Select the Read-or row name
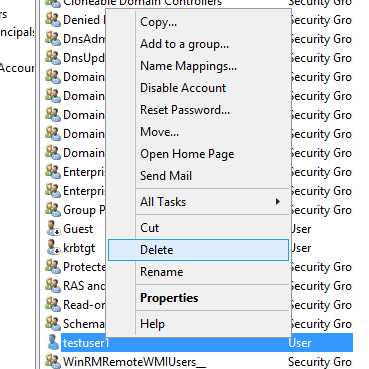The image size is (369, 369). [84, 305]
